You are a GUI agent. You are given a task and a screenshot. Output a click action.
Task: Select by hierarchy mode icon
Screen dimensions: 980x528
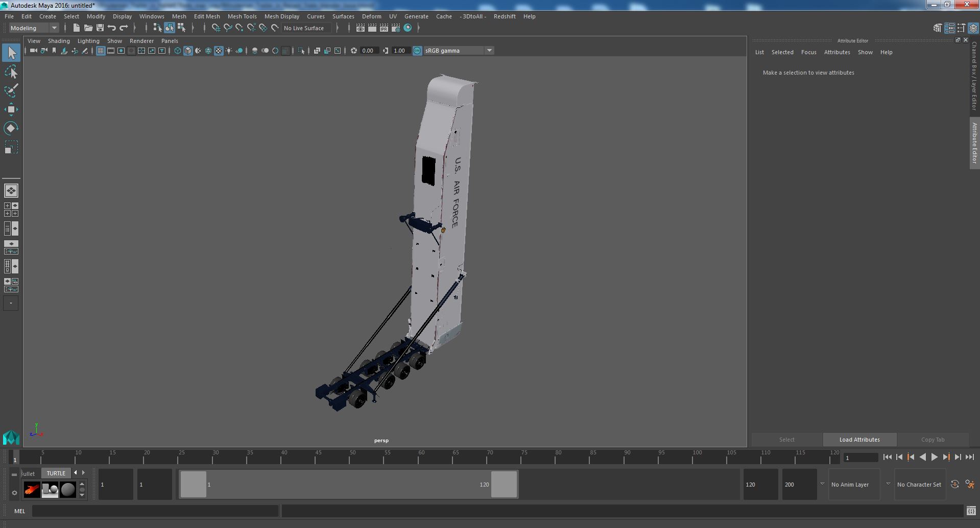pos(157,28)
